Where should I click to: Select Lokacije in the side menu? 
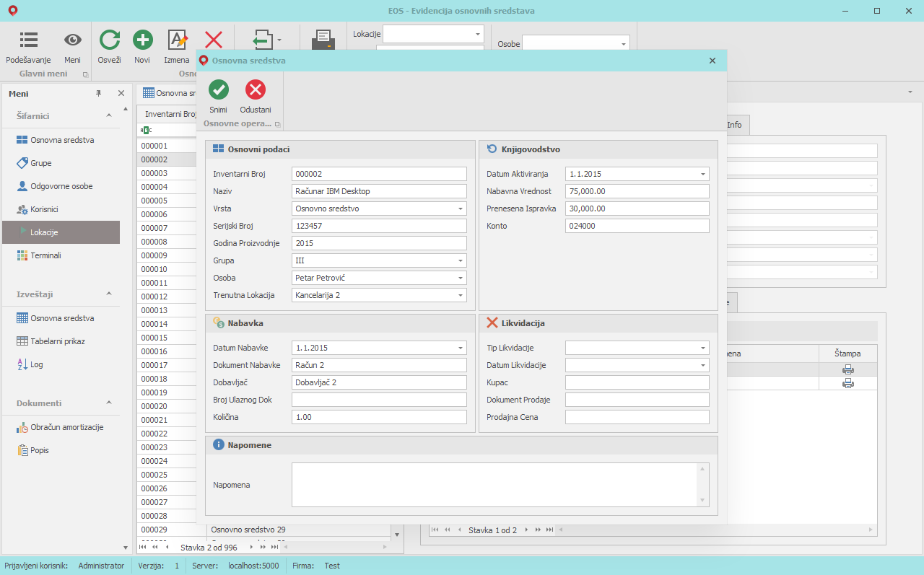[61, 232]
